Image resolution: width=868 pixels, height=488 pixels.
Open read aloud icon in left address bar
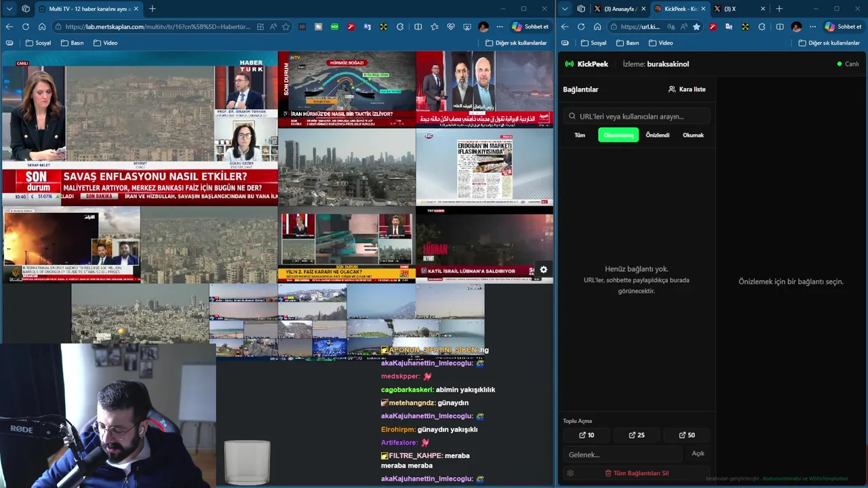coord(273,26)
